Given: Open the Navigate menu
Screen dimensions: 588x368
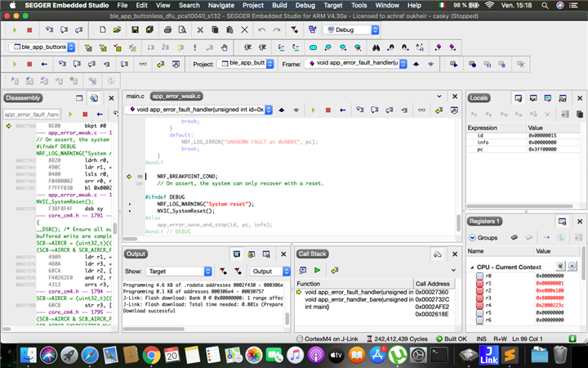Looking at the screenshot, I should point(221,5).
